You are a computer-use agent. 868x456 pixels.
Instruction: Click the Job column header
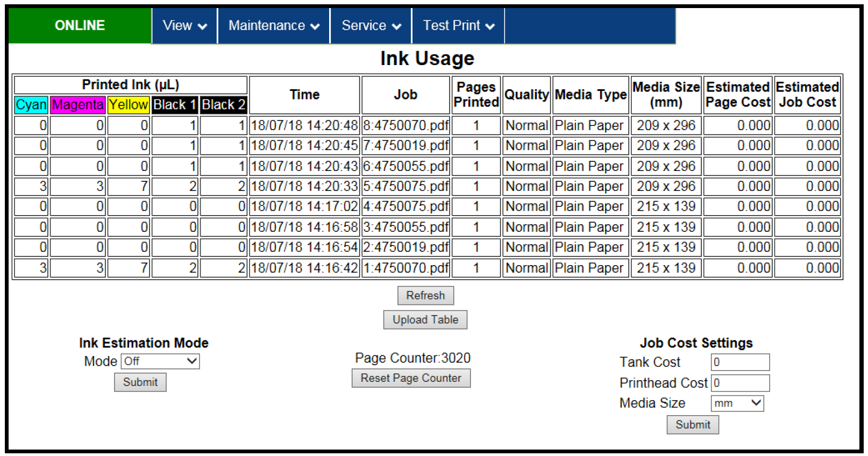[405, 95]
